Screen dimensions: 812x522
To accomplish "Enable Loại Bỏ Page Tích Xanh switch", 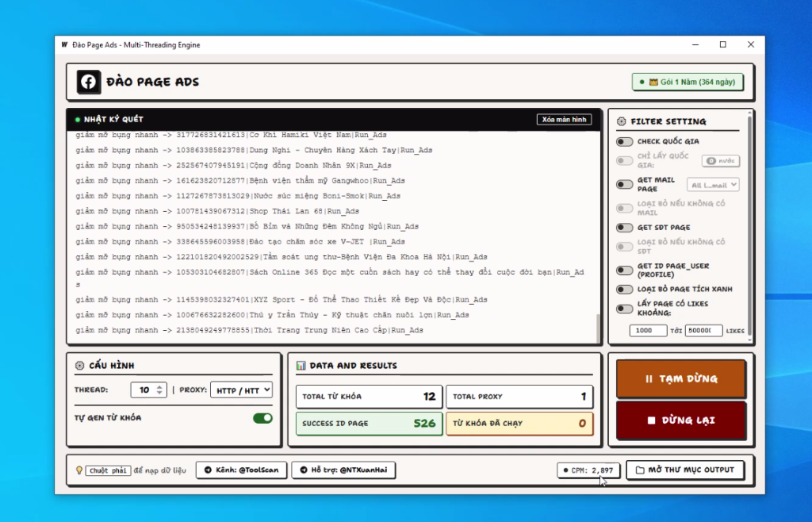I will pyautogui.click(x=625, y=289).
